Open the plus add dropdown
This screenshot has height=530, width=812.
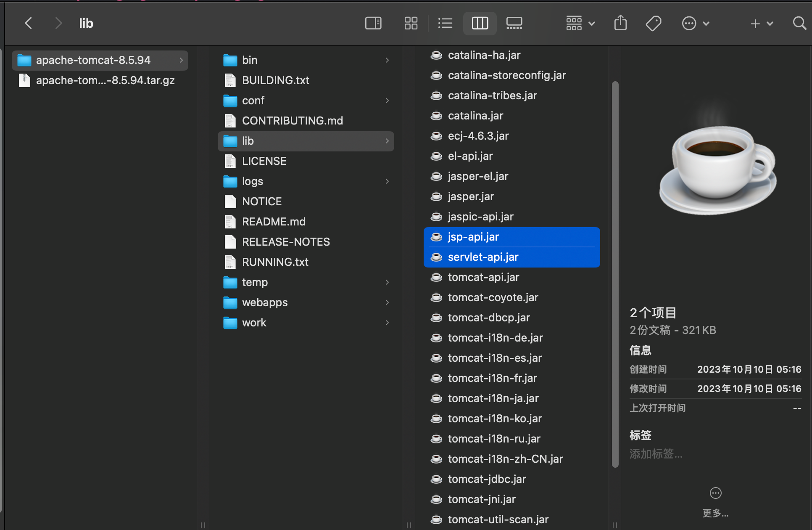click(762, 23)
